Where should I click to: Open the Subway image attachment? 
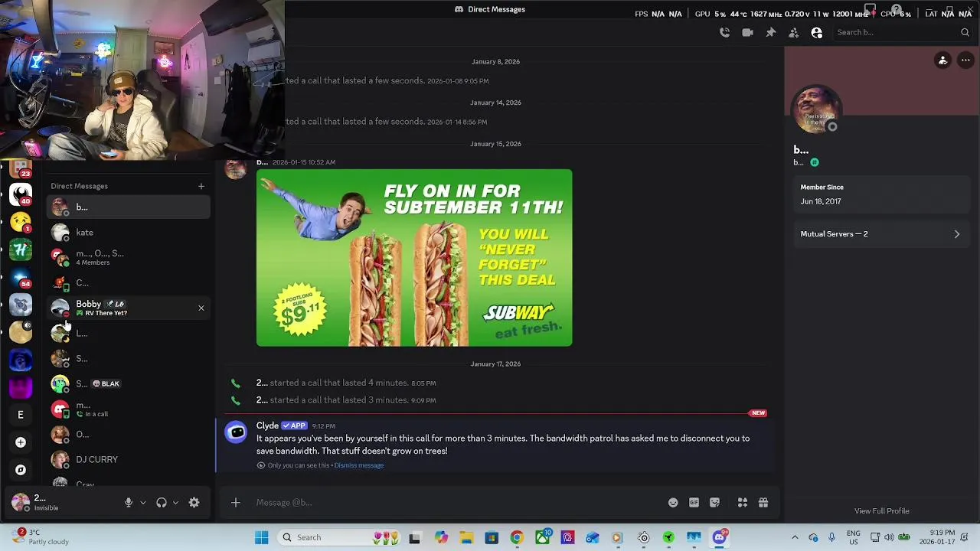pos(414,258)
